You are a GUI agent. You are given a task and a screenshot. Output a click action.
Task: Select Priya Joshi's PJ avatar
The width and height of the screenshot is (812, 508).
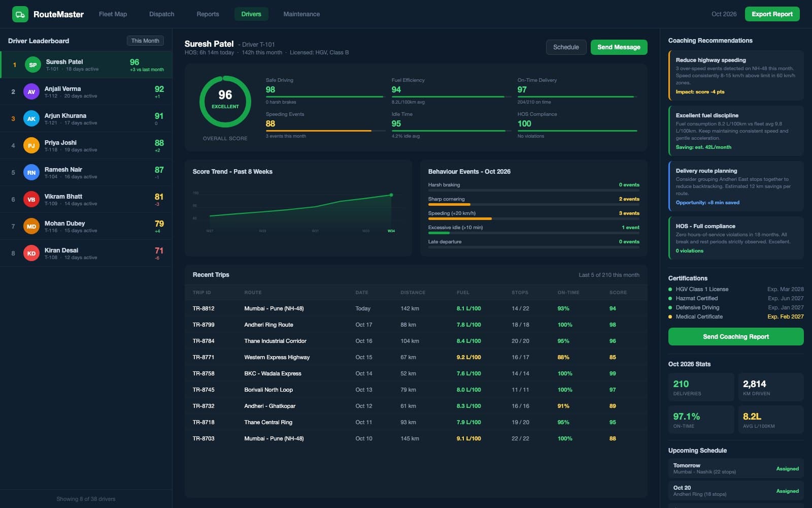31,146
